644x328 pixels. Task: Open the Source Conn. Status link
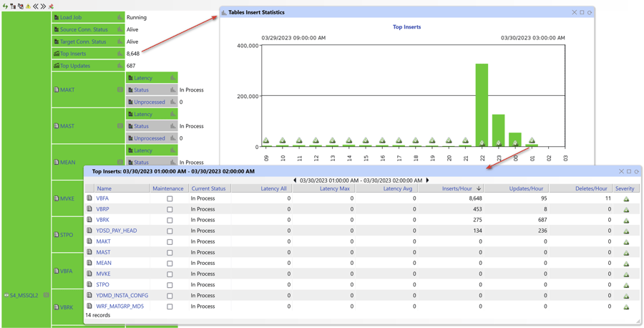(84, 29)
